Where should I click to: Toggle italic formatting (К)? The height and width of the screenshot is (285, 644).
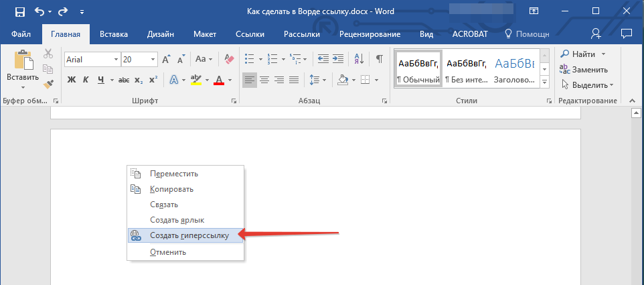[86, 80]
